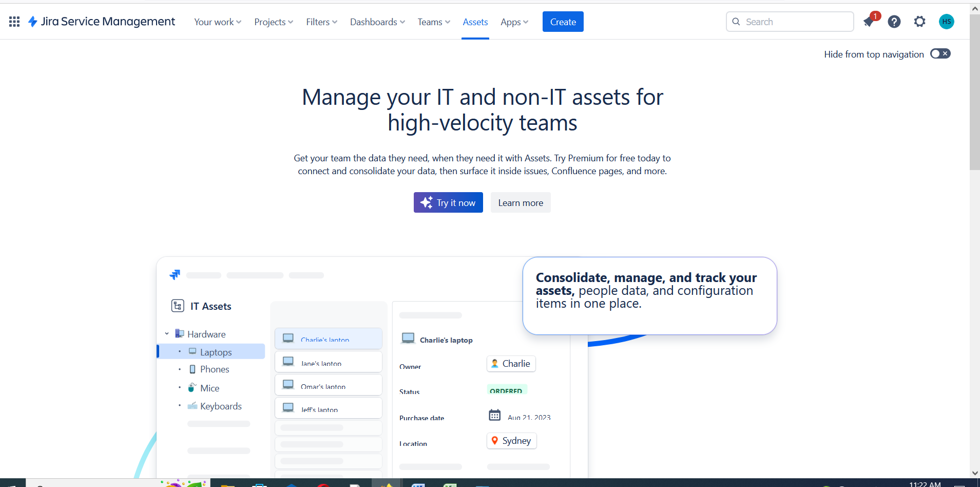This screenshot has width=980, height=487.
Task: Click the Jira Service Management logo
Action: (x=102, y=22)
